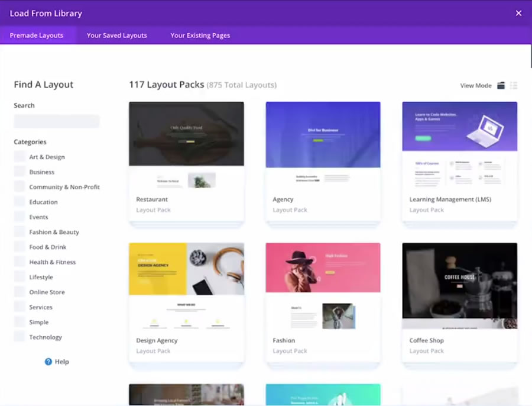Image resolution: width=532 pixels, height=406 pixels.
Task: Switch to list view mode icon
Action: [514, 85]
